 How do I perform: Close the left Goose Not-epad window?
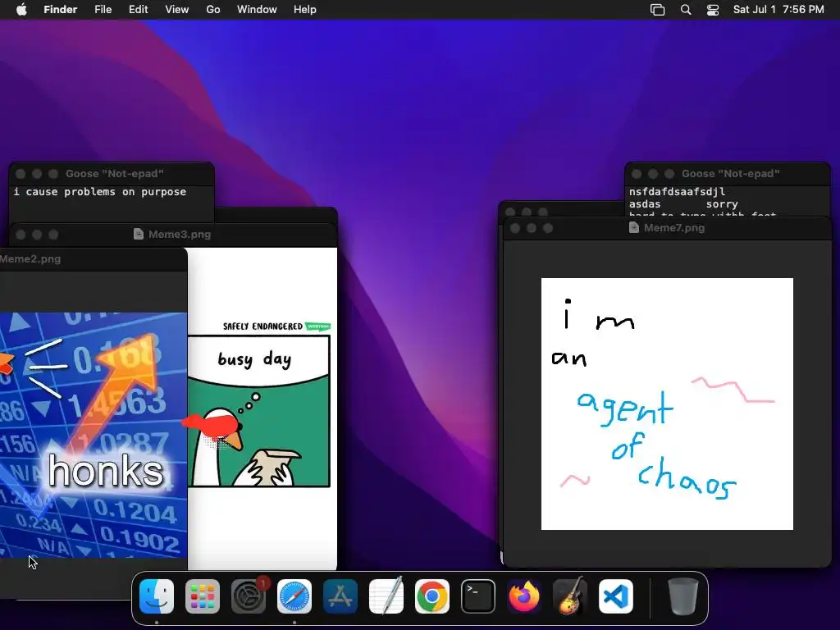pyautogui.click(x=21, y=174)
